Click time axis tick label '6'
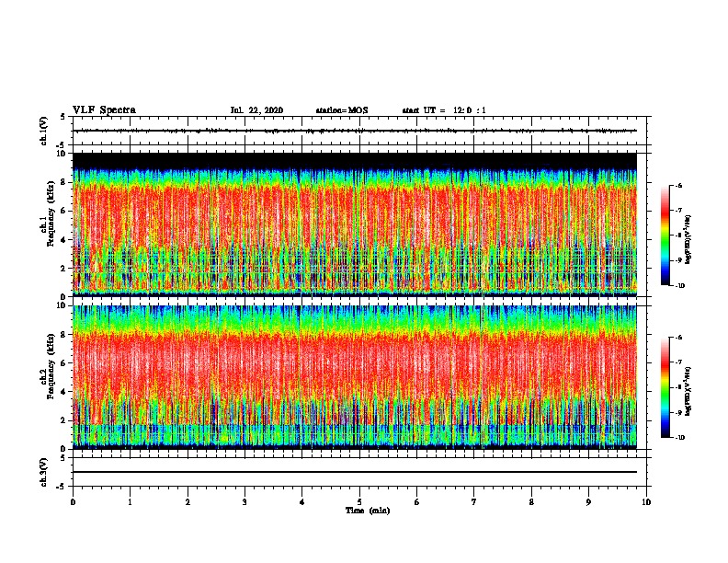 pyautogui.click(x=416, y=502)
